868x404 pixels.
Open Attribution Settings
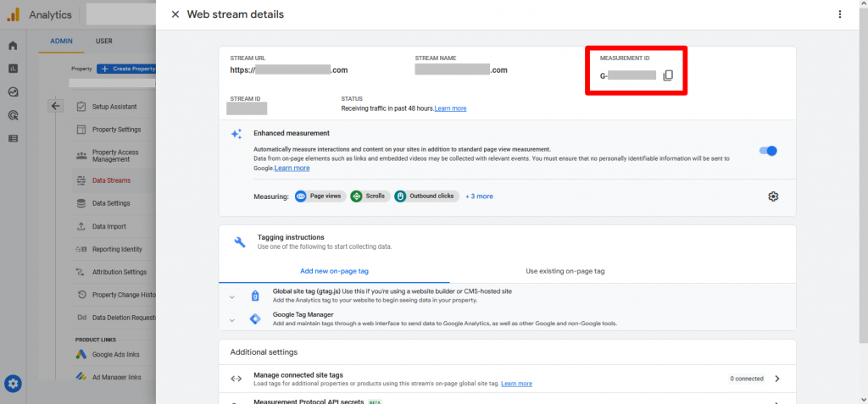pyautogui.click(x=119, y=272)
